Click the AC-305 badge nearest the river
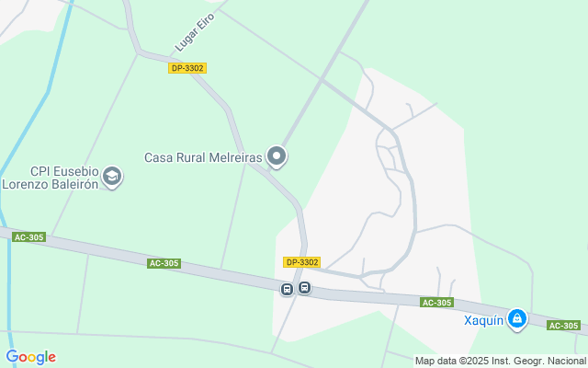The height and width of the screenshot is (368, 588). pyautogui.click(x=28, y=237)
